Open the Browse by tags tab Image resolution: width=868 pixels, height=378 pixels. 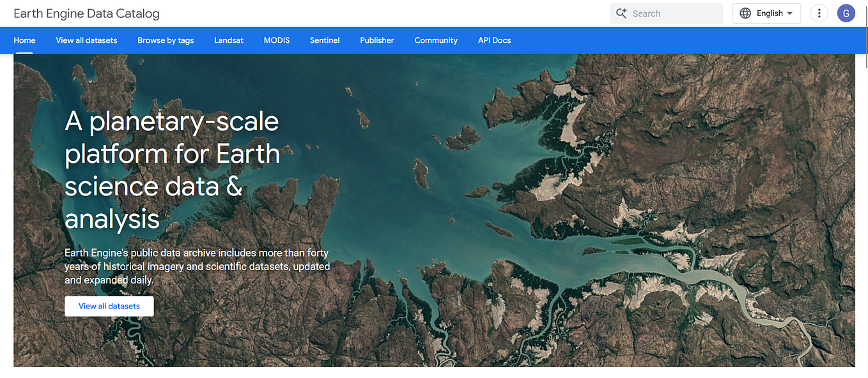[166, 40]
